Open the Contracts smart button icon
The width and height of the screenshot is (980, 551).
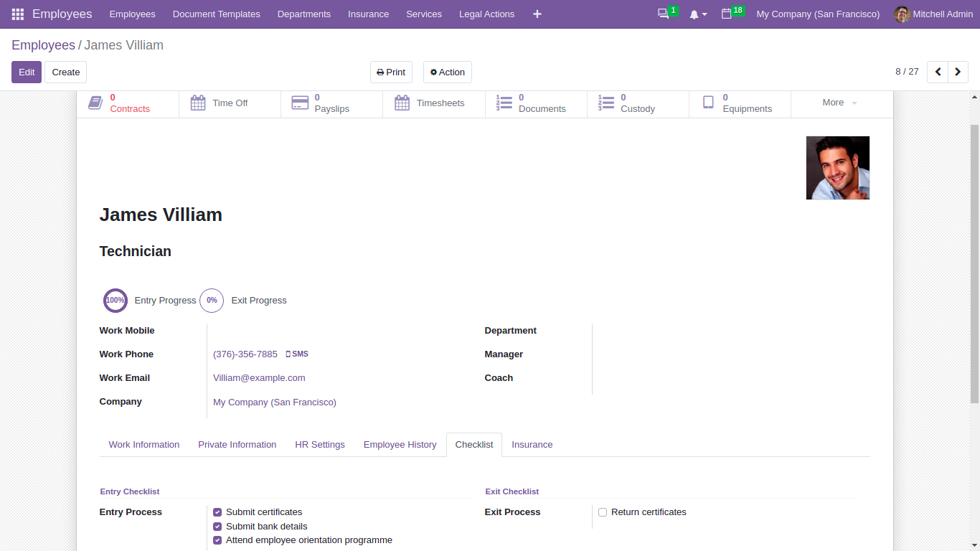(95, 103)
